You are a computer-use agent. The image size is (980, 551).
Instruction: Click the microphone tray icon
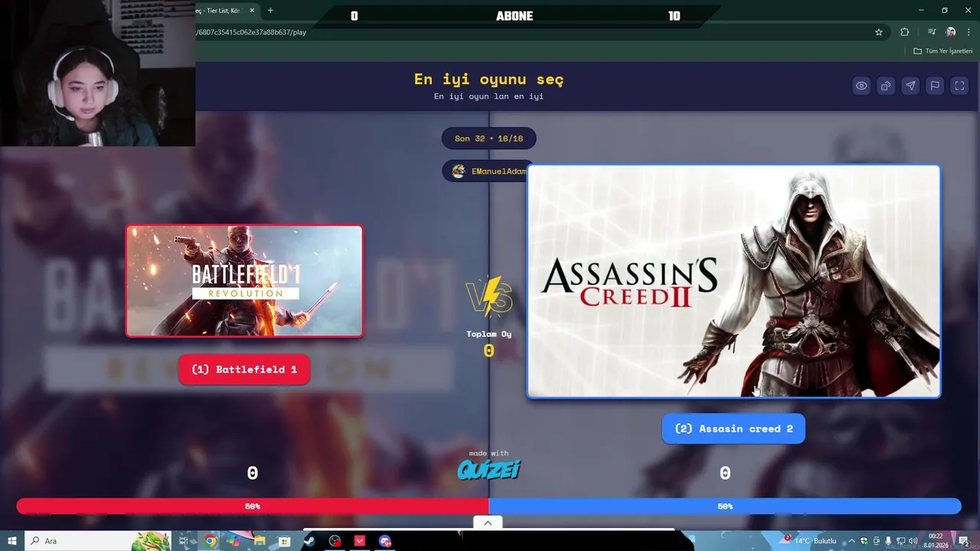[888, 541]
